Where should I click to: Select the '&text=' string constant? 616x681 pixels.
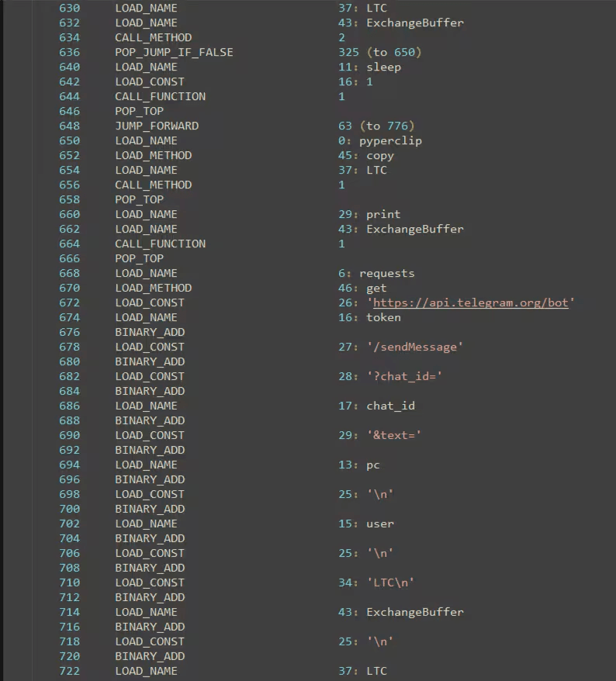click(x=394, y=435)
